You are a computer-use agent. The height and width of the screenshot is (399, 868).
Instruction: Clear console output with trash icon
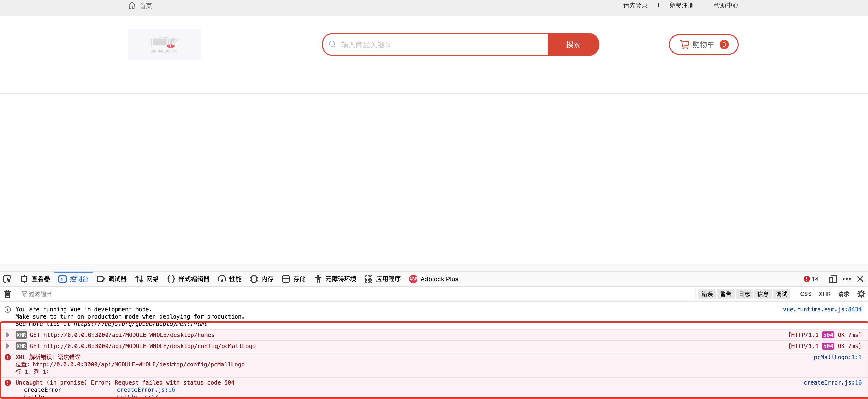(8, 294)
